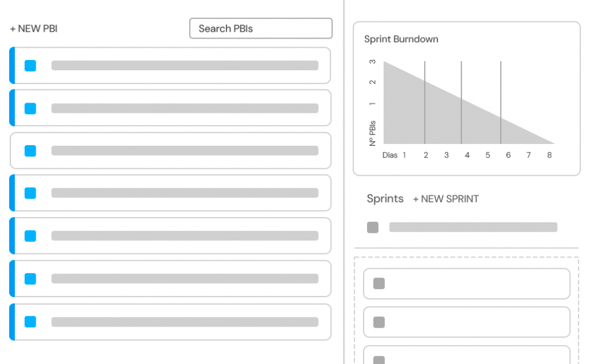
Task: Click the gray icon beside the sprint name bar
Action: (372, 227)
